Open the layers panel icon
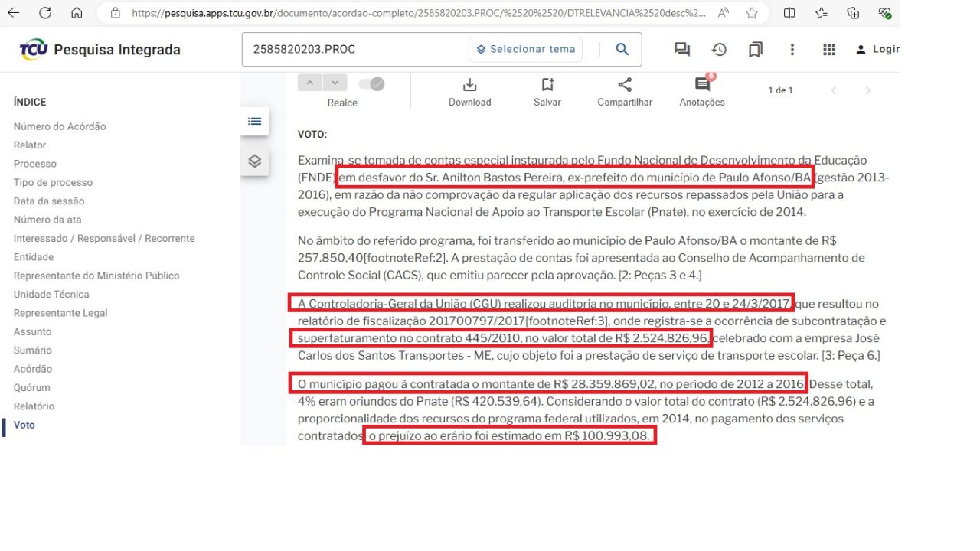 click(x=255, y=161)
